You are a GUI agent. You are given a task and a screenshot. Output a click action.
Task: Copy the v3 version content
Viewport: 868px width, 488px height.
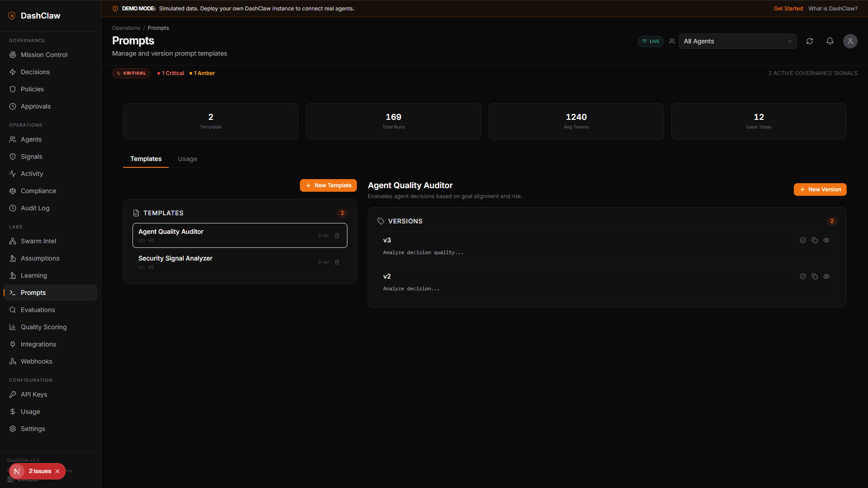[x=815, y=240]
